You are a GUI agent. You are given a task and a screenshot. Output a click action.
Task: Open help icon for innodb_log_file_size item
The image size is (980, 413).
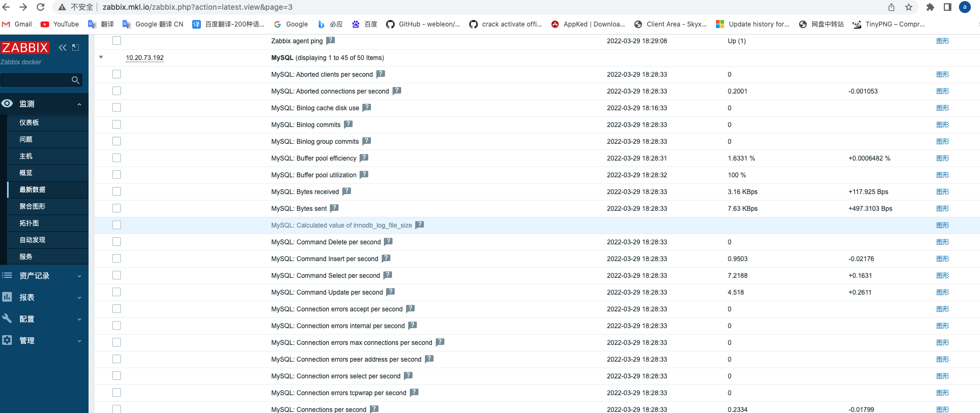[x=420, y=225]
